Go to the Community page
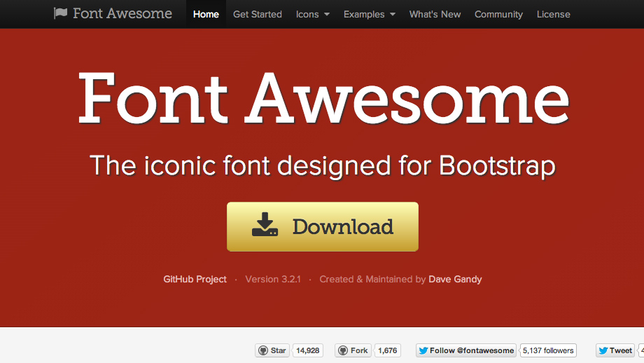 pos(498,15)
